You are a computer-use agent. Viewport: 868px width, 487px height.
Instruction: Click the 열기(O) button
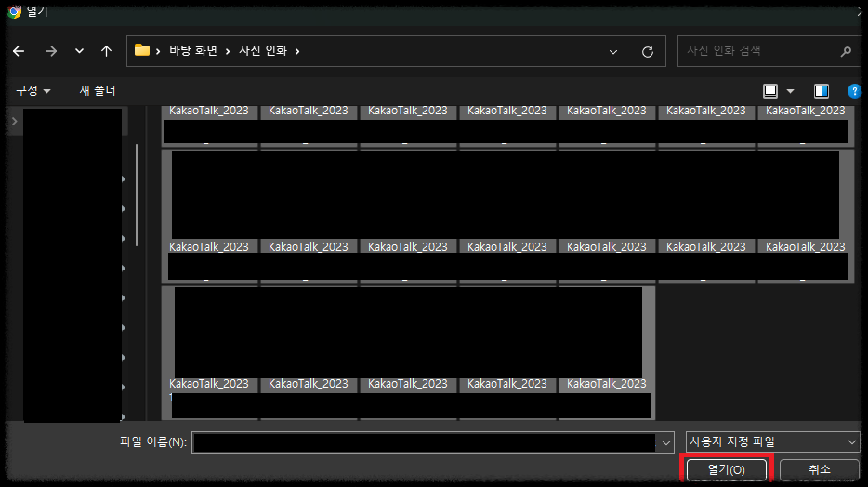coord(727,470)
